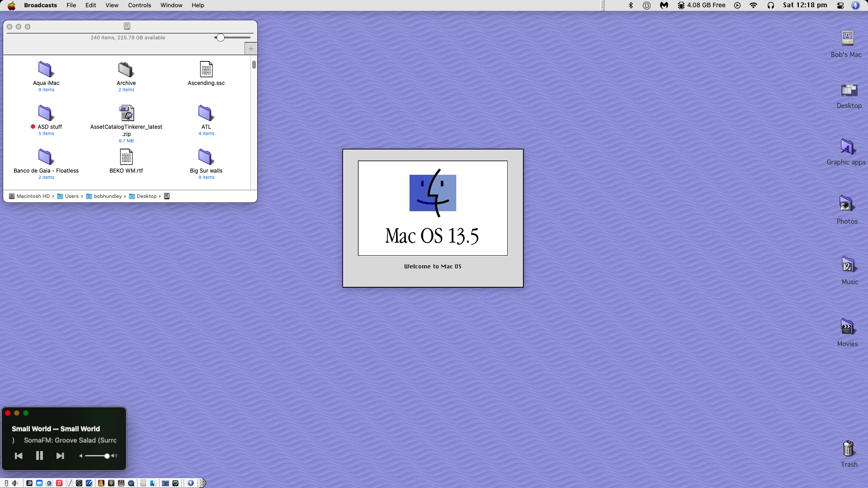Click the Malwarebytes menu bar icon

664,5
